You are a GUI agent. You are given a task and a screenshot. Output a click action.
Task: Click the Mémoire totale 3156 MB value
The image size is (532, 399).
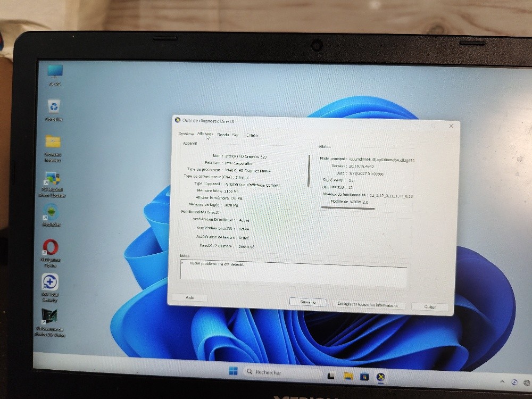pos(231,192)
